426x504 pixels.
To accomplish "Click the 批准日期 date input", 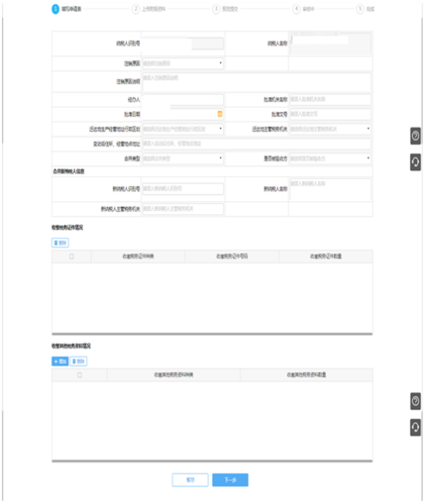I will click(183, 114).
